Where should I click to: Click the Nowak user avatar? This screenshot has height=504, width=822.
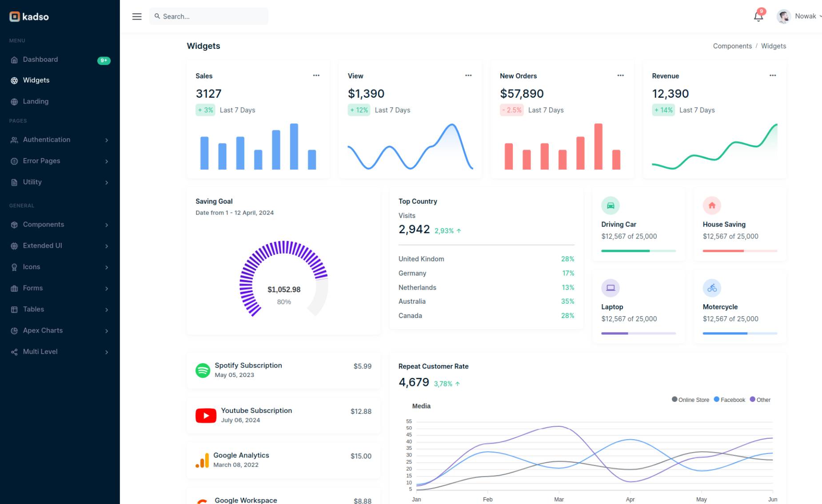[x=783, y=16]
